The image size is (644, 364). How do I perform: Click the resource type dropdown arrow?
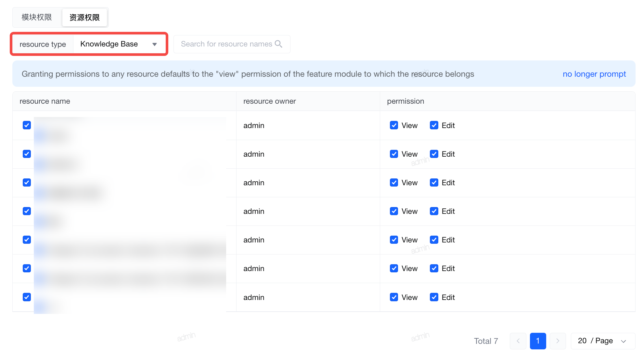pyautogui.click(x=155, y=44)
